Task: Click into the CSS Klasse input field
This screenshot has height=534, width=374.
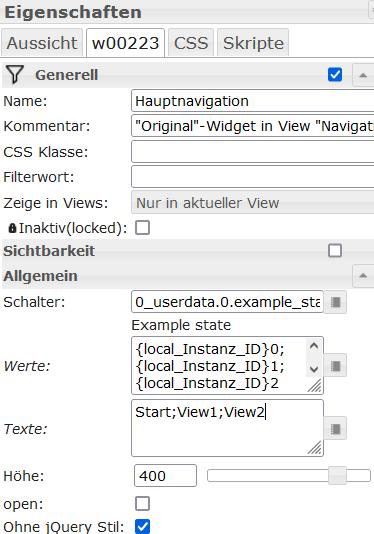Action: [252, 152]
